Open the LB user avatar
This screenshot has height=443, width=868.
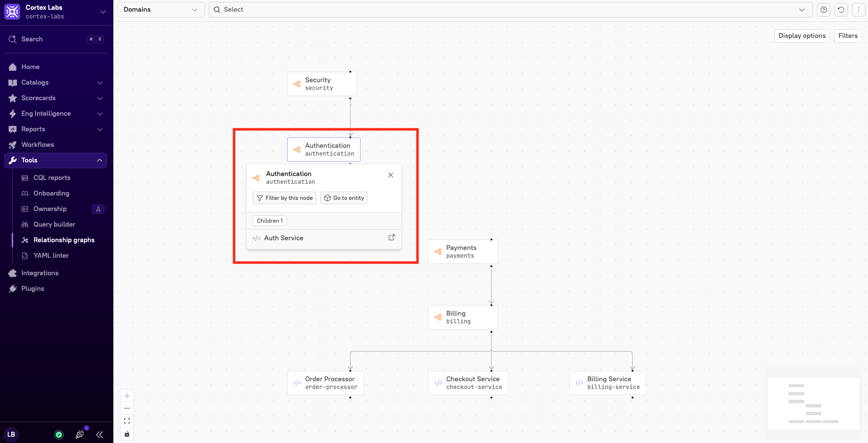click(x=11, y=435)
